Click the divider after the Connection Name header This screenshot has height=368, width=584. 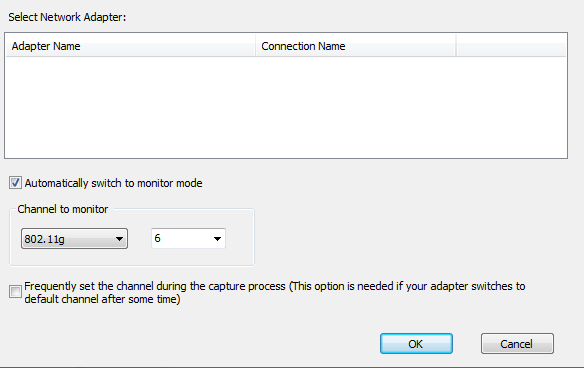pos(456,46)
